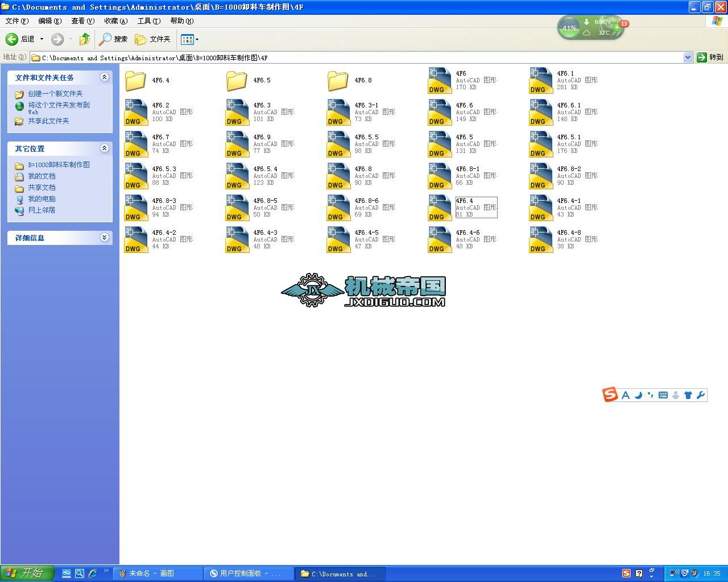Expand the 详细信息 panel
The image size is (728, 582).
[104, 238]
